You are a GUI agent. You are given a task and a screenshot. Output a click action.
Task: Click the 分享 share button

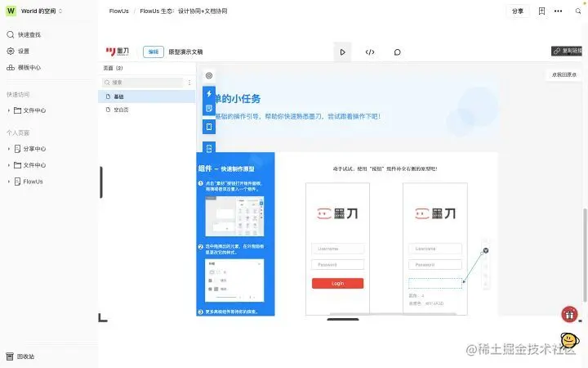pos(518,11)
